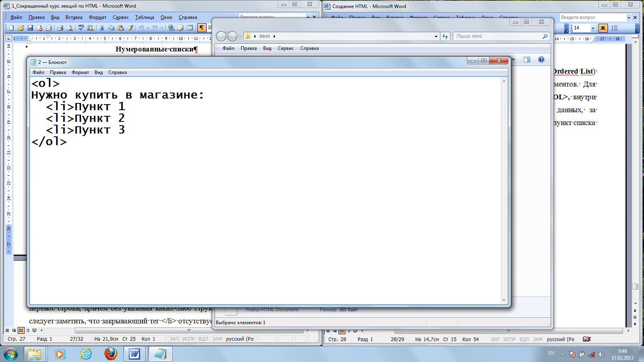This screenshot has height=362, width=644.
Task: Toggle ЗАП indicator in left Word status bar
Action: click(x=174, y=339)
